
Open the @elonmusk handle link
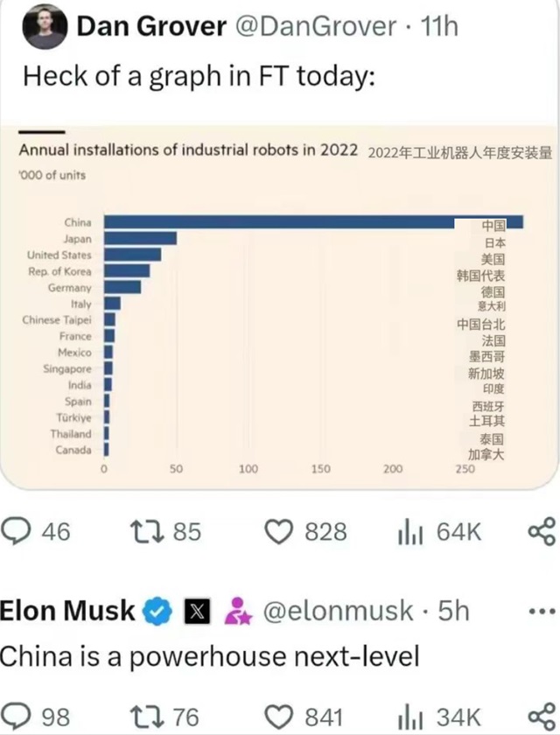pos(338,611)
